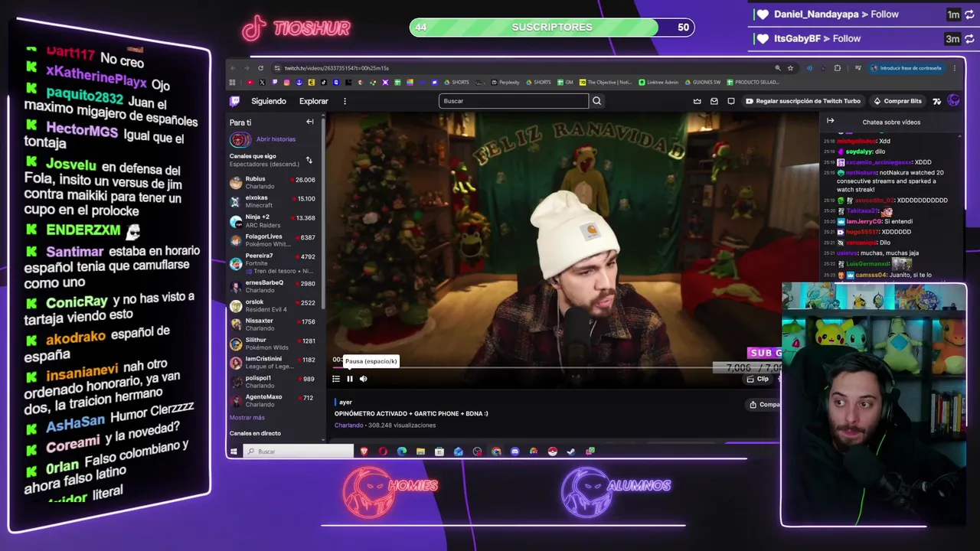This screenshot has height=551, width=980.
Task: Open the video chapters list icon
Action: pyautogui.click(x=336, y=379)
